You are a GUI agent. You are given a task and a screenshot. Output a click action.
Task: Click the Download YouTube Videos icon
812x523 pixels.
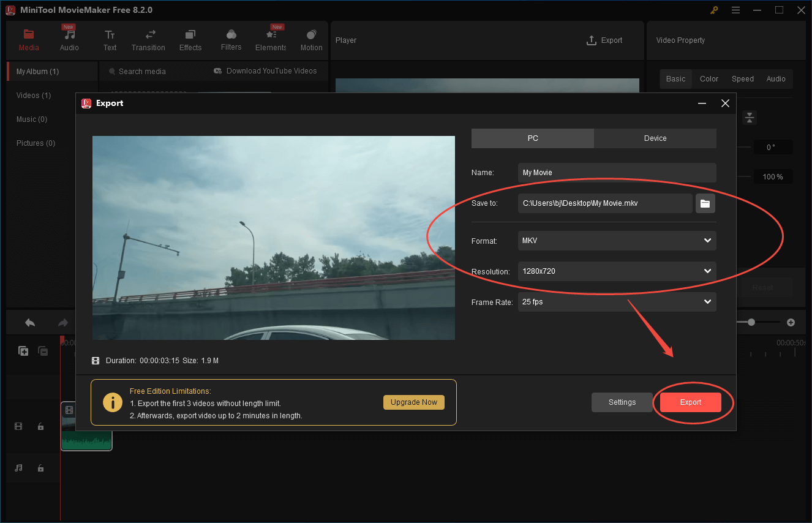pyautogui.click(x=217, y=71)
